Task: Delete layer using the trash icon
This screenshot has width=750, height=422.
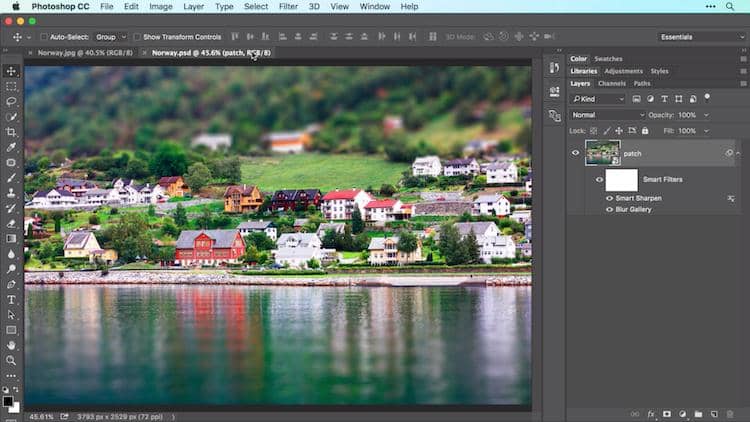Action: pyautogui.click(x=731, y=413)
